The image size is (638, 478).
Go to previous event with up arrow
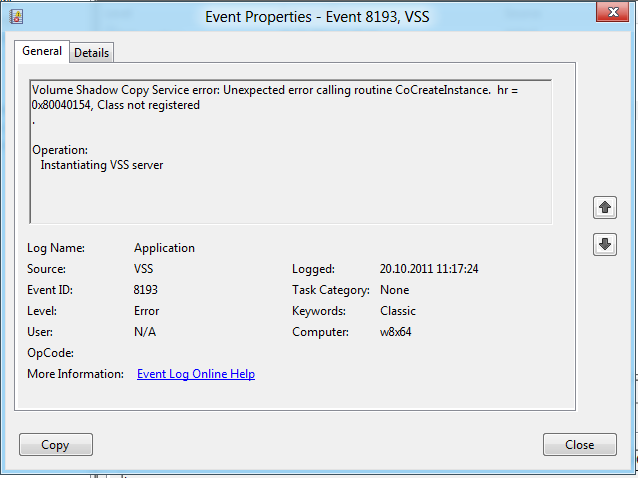click(x=604, y=207)
